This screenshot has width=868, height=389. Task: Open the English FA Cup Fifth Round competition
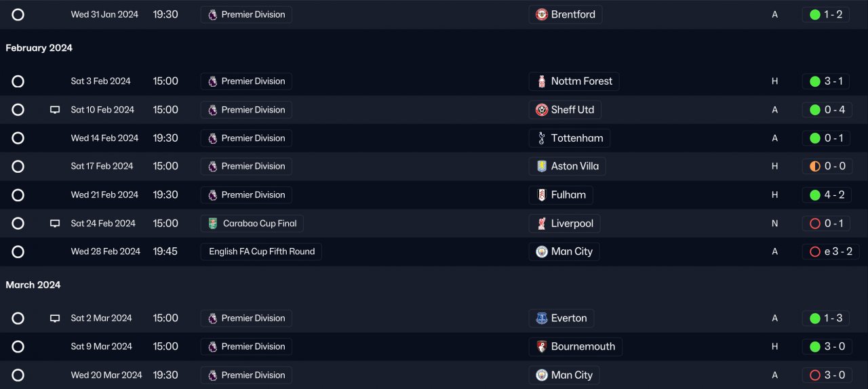pos(261,251)
